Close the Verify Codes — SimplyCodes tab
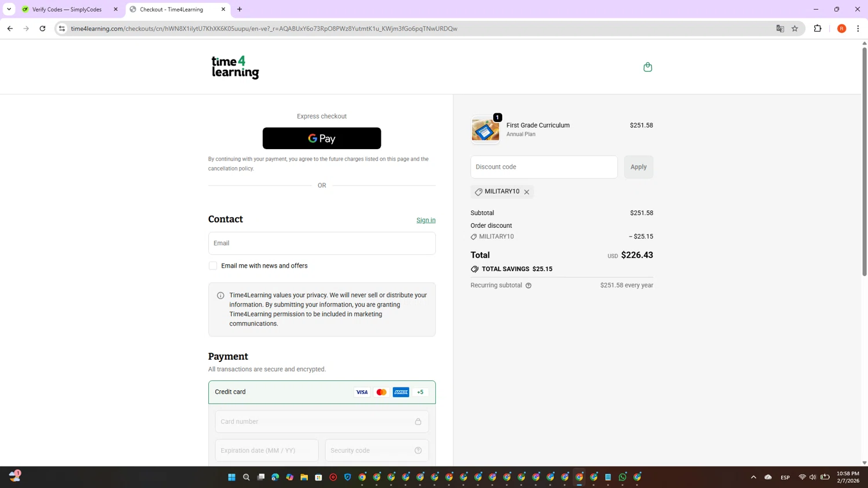The image size is (868, 488). click(x=116, y=9)
